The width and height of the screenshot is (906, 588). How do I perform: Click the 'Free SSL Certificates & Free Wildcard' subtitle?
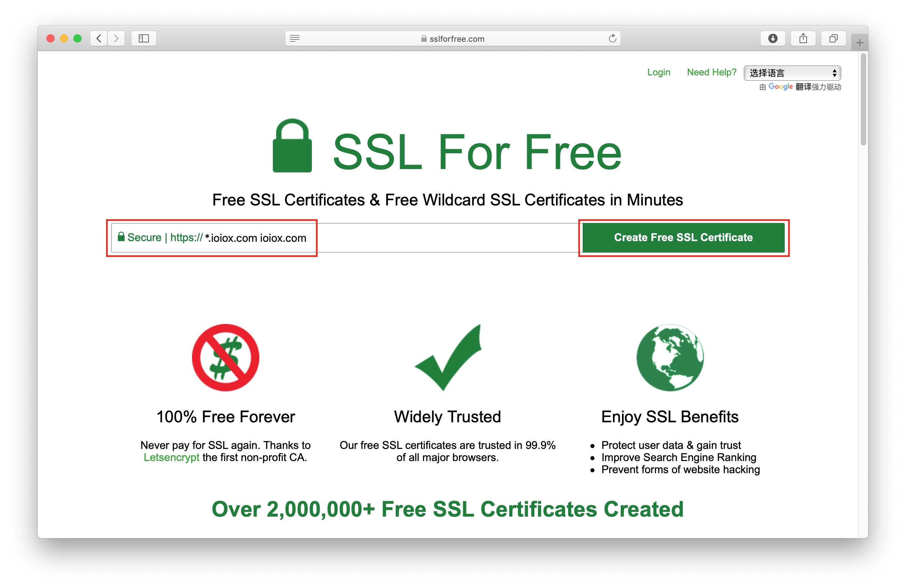[x=448, y=200]
